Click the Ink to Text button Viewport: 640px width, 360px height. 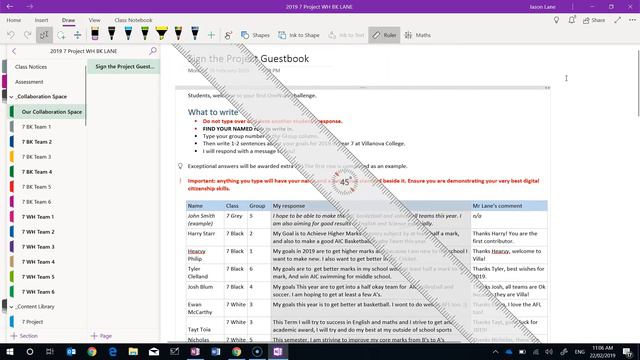346,35
